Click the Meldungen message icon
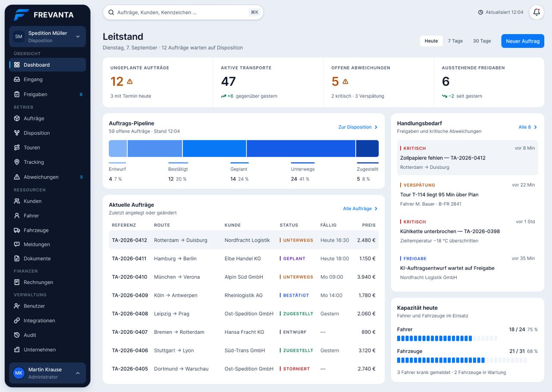Viewport: 552px width, 392px height. click(x=17, y=244)
